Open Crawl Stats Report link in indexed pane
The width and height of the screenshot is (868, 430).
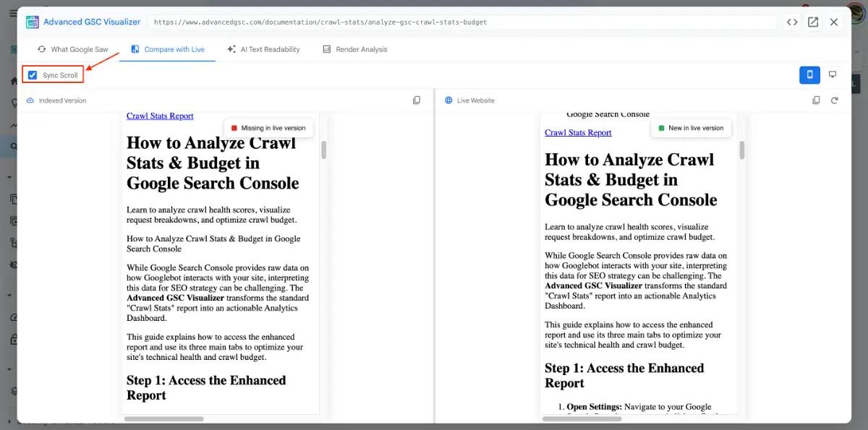coord(160,116)
